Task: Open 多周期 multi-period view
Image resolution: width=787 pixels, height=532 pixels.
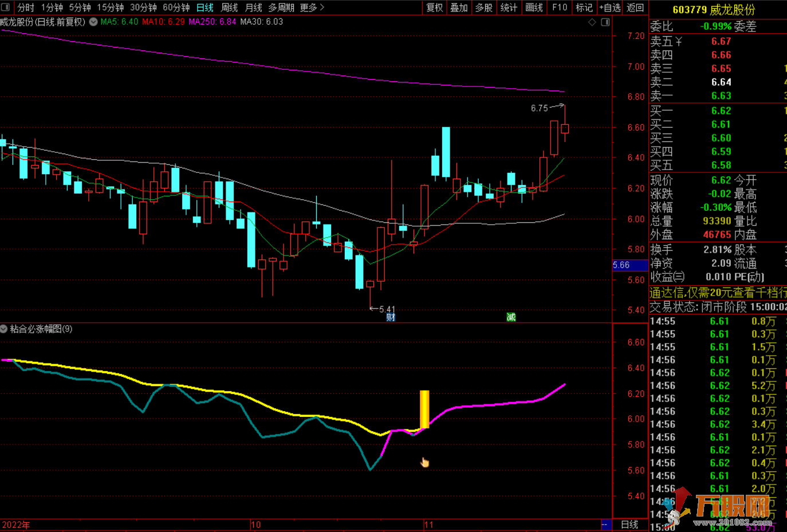Action: coord(281,7)
